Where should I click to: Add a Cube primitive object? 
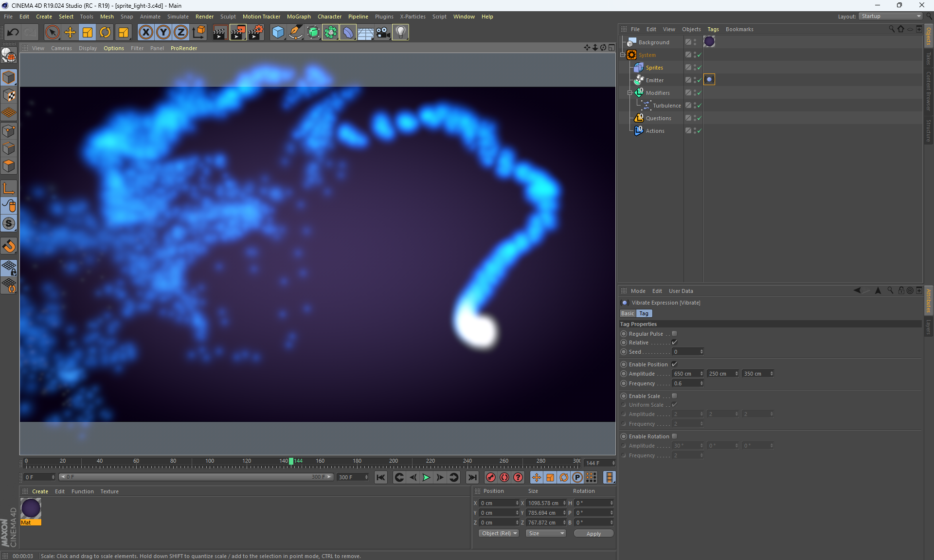(278, 33)
